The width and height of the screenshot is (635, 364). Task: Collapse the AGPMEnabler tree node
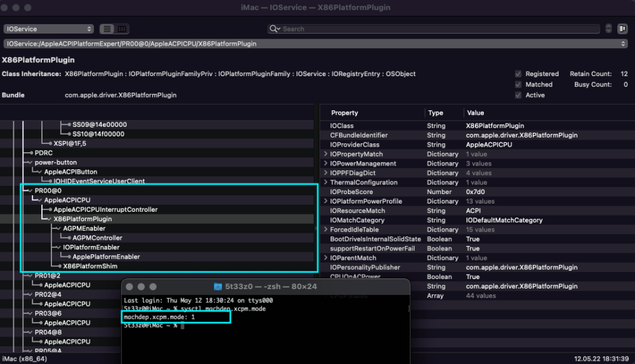[x=58, y=228]
